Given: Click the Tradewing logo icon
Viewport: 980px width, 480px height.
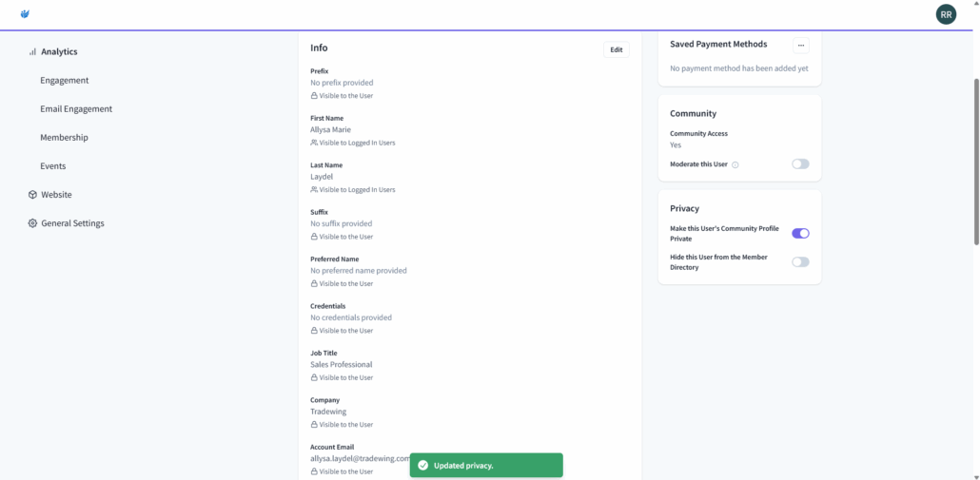Looking at the screenshot, I should [x=25, y=14].
